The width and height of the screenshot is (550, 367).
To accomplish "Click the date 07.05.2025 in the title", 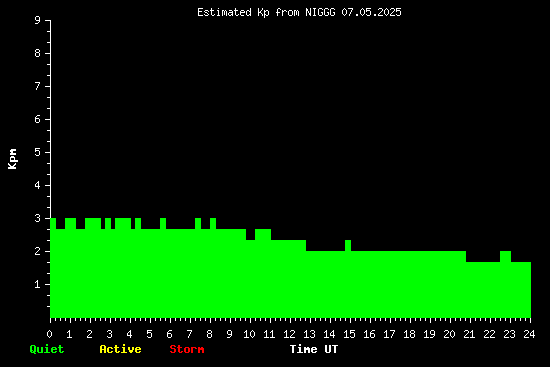I will click(371, 13).
